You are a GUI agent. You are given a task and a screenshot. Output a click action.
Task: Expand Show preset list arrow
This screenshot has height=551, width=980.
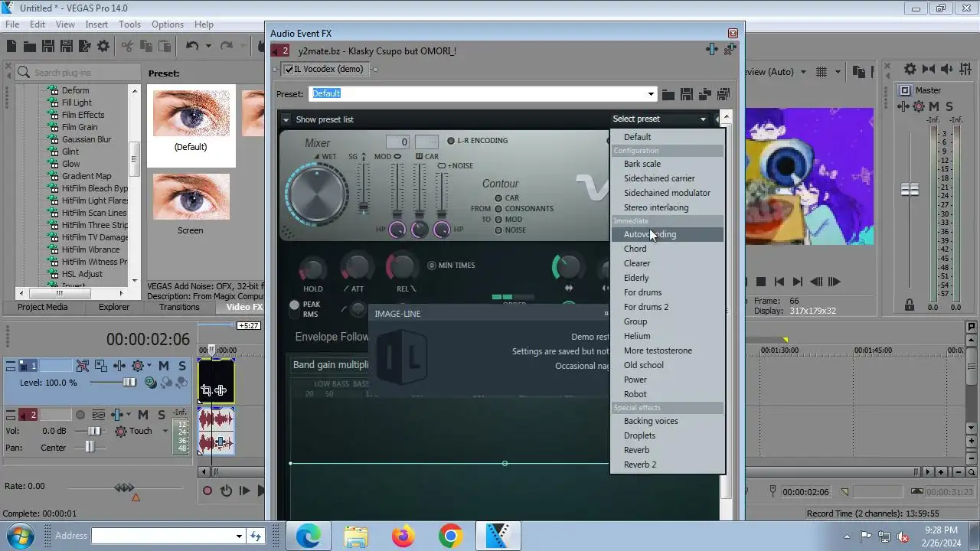coord(286,119)
